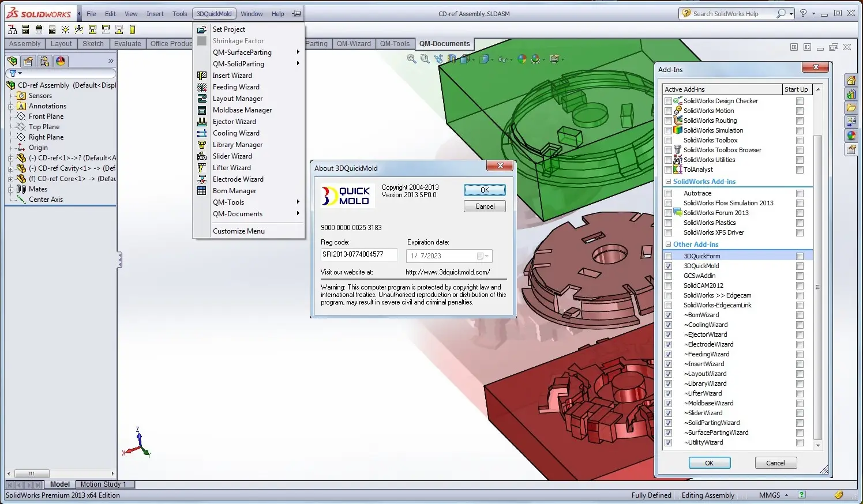The image size is (863, 504).
Task: Click OK in About 3DQuickMold dialog
Action: (x=485, y=190)
